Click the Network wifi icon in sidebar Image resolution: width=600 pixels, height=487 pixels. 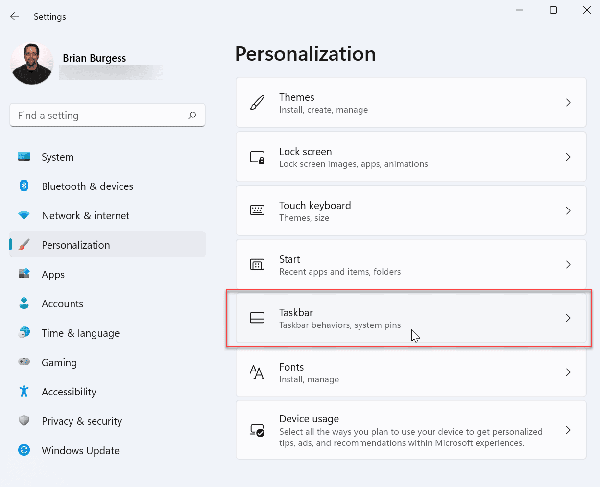pos(24,215)
